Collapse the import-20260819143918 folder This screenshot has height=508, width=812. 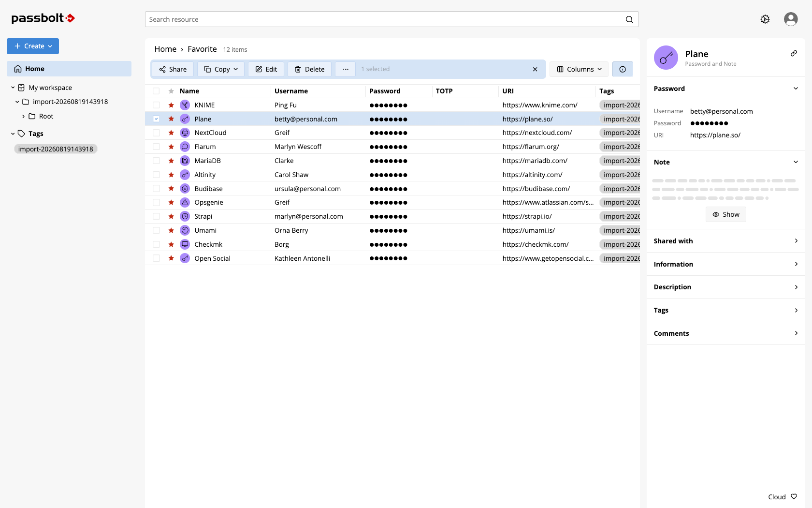17,102
